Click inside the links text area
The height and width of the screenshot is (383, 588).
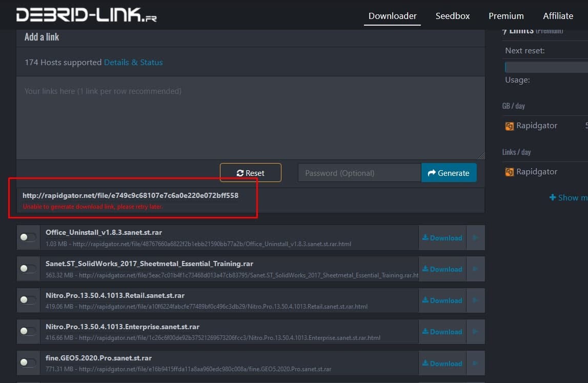251,118
